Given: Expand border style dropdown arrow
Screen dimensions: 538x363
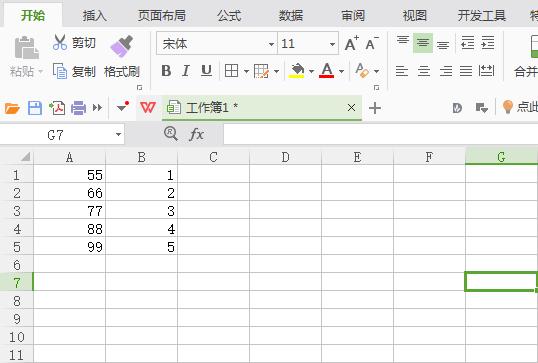Looking at the screenshot, I should [x=246, y=71].
